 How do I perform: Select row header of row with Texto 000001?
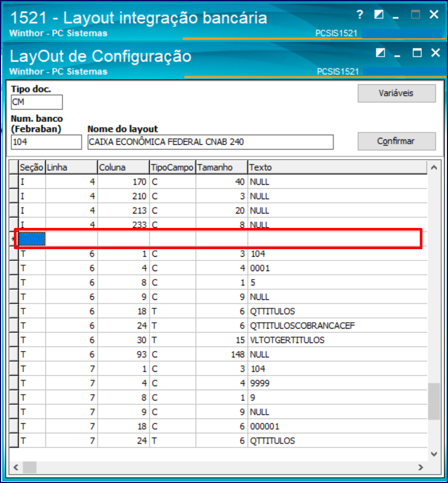point(14,427)
